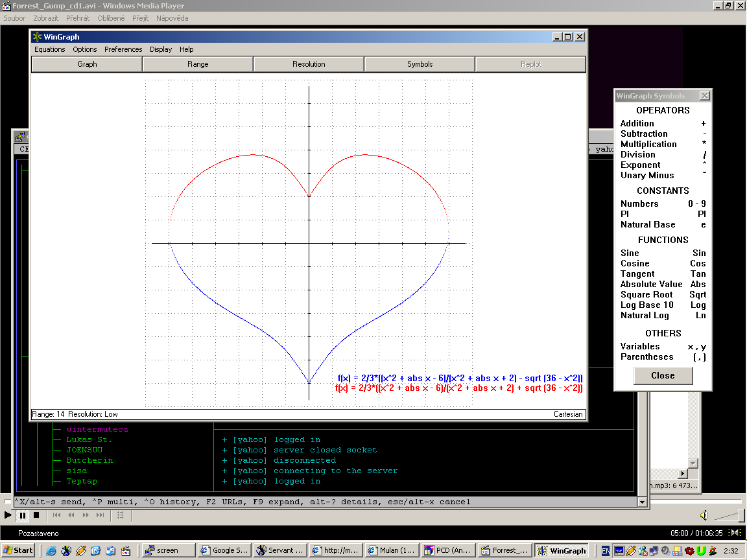Open the Resolution settings button
Image resolution: width=747 pixels, height=560 pixels.
pyautogui.click(x=309, y=64)
